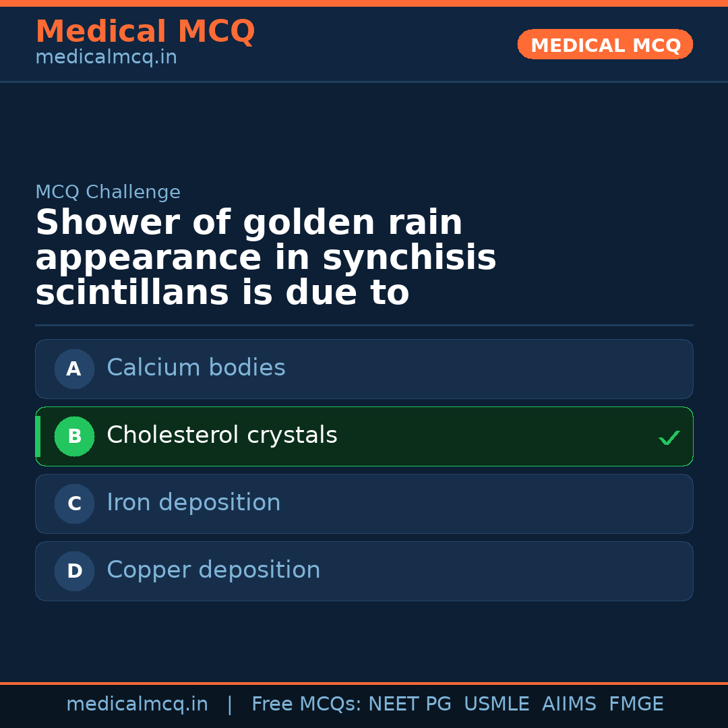Screen dimensions: 728x728
Task: Click the green B letter circle
Action: click(74, 436)
